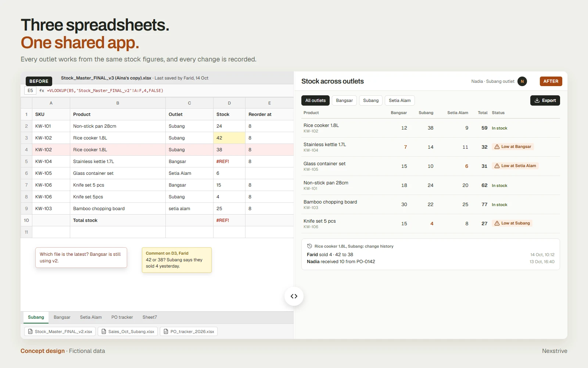Click 'Nadia · Subang outlet' user label
The image size is (588, 368).
pyautogui.click(x=493, y=81)
